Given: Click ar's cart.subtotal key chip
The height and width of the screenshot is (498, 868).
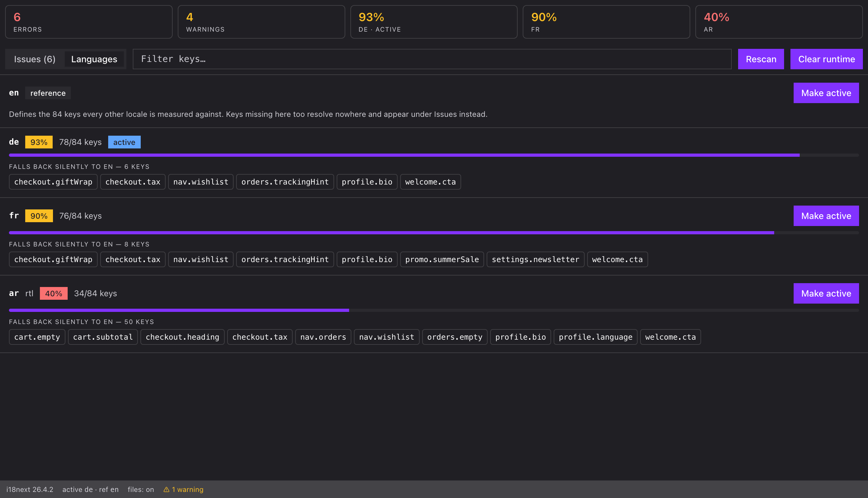Looking at the screenshot, I should pyautogui.click(x=103, y=337).
